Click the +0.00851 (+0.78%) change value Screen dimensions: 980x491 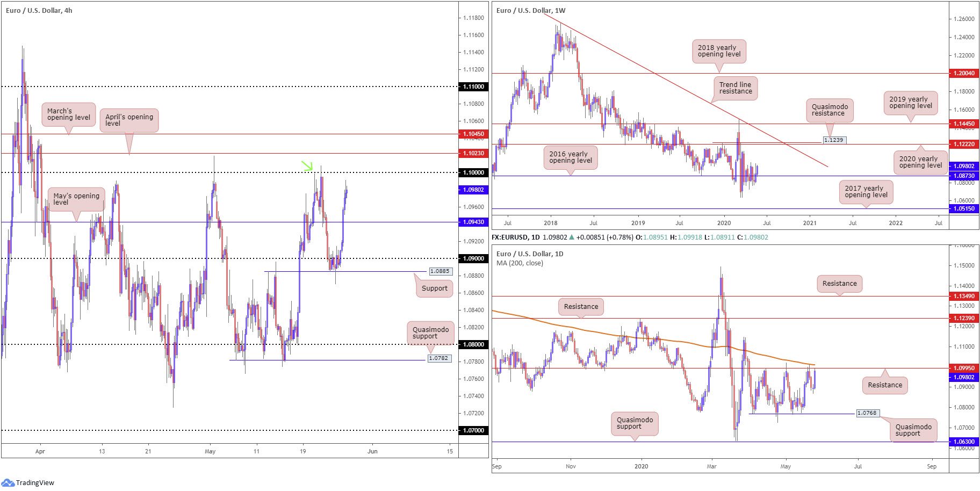point(604,237)
